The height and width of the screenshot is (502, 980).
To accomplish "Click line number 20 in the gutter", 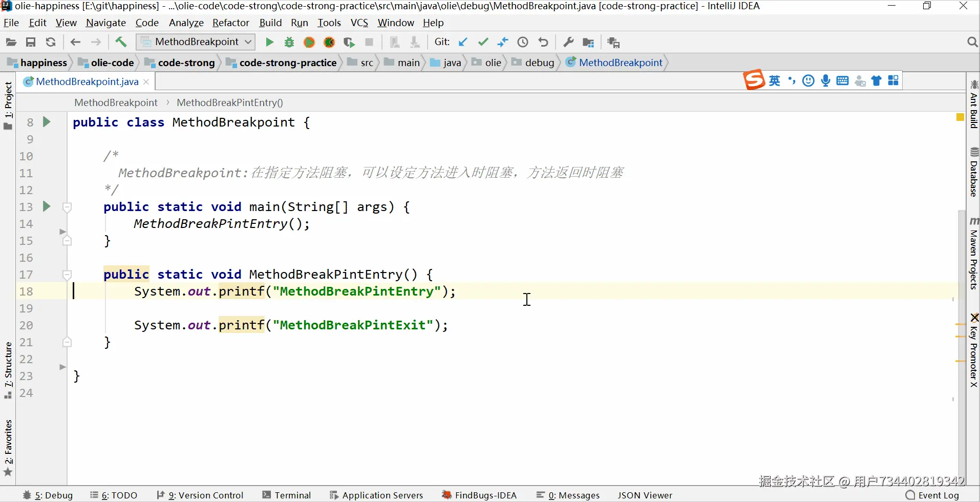I will [26, 325].
